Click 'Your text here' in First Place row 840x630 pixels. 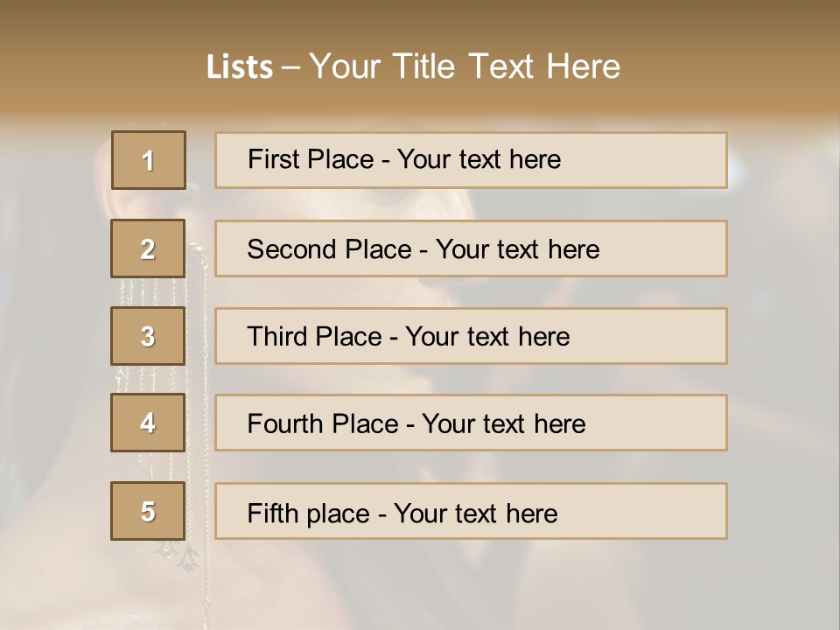coord(479,159)
